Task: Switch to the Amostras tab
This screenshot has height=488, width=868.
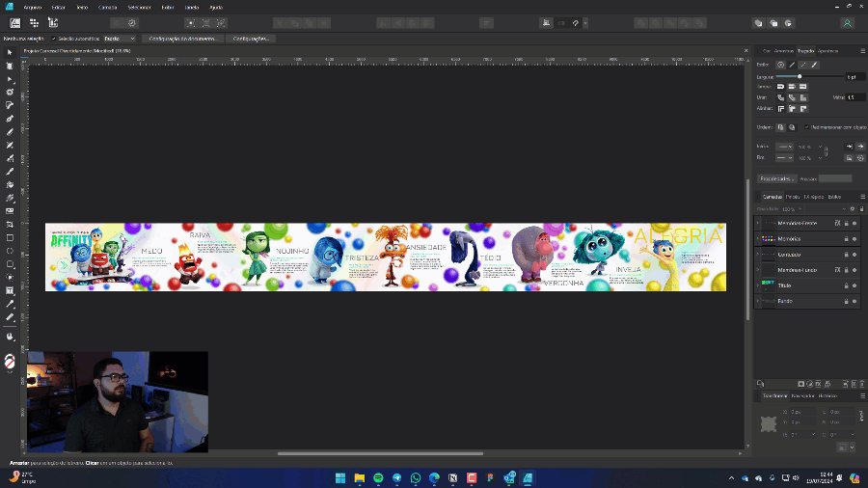Action: (784, 51)
